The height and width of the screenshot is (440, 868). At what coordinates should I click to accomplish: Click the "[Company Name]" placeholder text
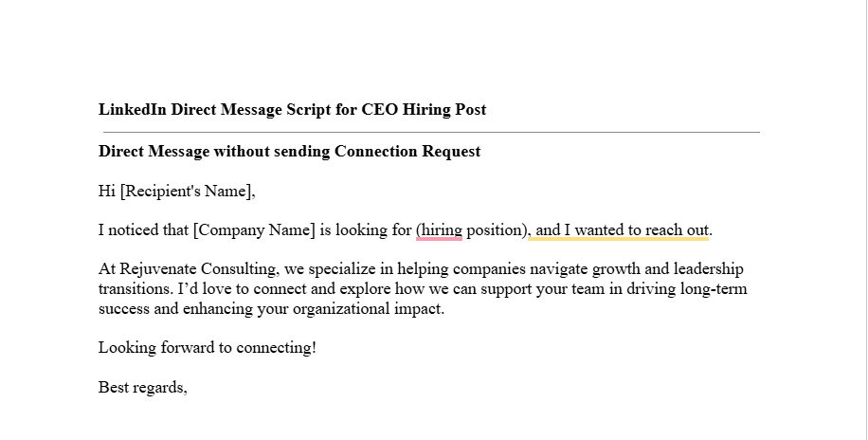pyautogui.click(x=254, y=230)
